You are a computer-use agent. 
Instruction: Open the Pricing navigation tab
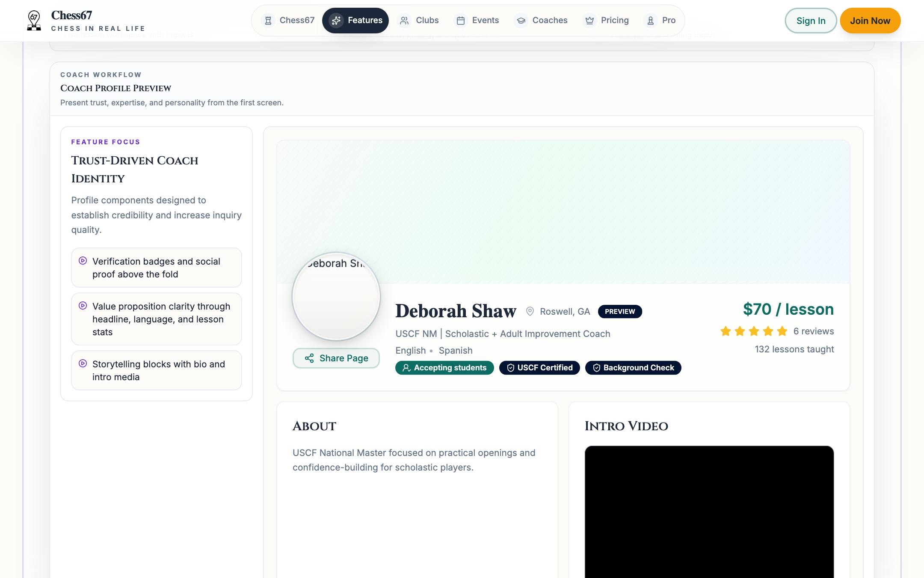[x=607, y=21]
